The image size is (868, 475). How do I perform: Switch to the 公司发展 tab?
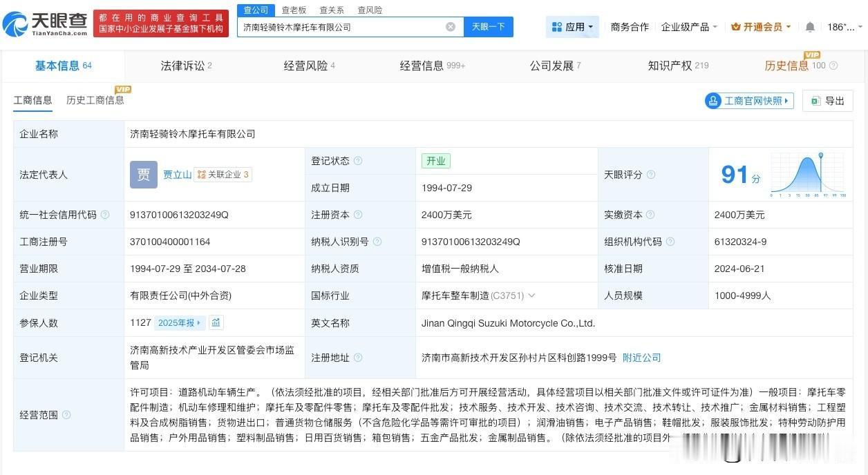coord(555,66)
